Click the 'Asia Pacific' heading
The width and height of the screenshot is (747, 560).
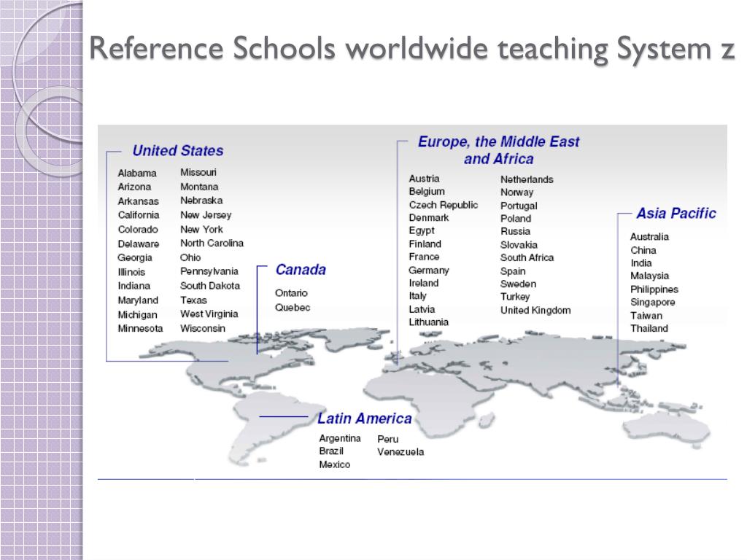676,214
